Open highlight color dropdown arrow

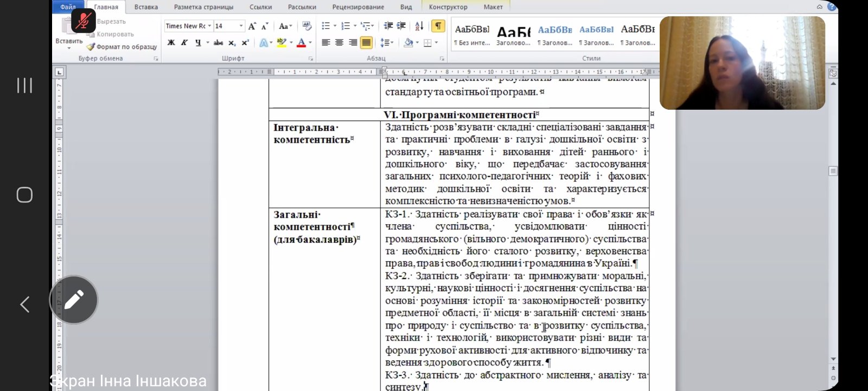tap(291, 42)
